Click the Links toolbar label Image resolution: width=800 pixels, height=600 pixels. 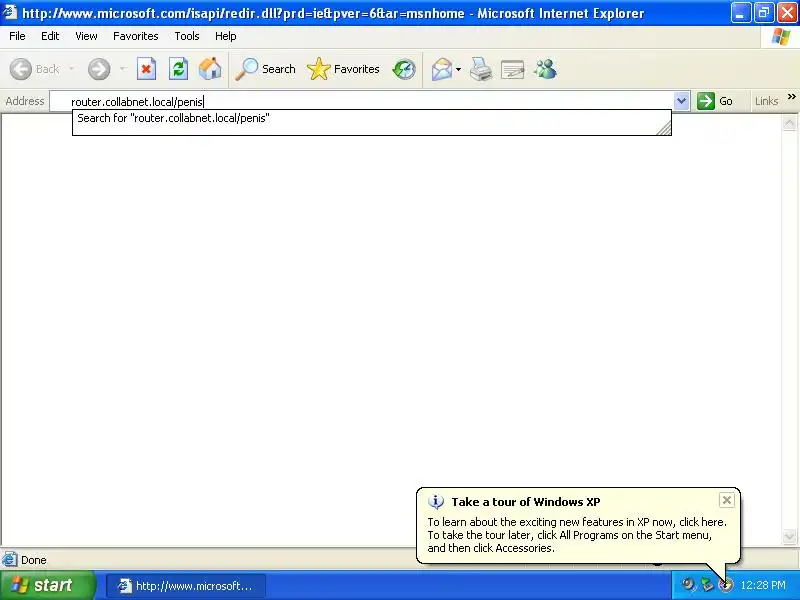(766, 101)
